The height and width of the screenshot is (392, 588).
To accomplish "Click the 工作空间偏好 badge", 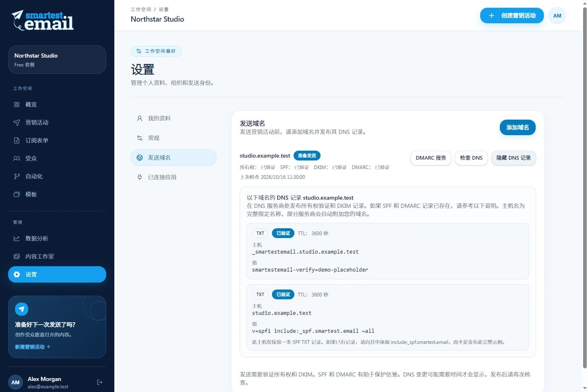I will point(156,51).
